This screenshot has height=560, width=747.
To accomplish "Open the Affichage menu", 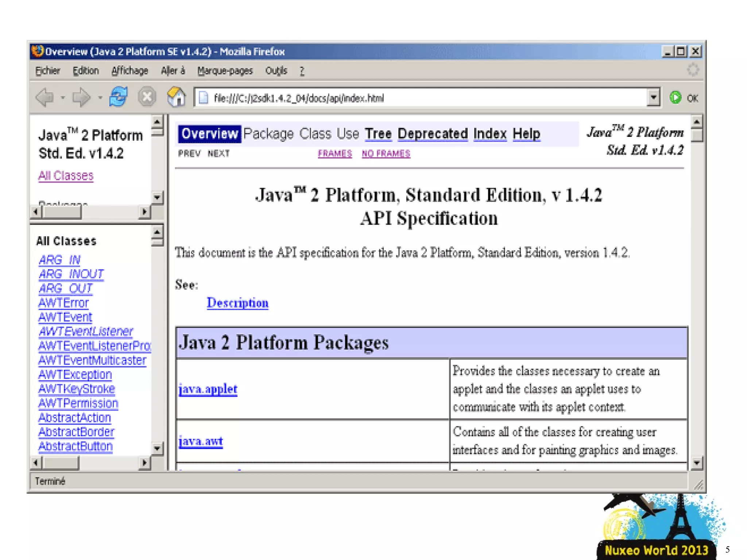I will 129,71.
